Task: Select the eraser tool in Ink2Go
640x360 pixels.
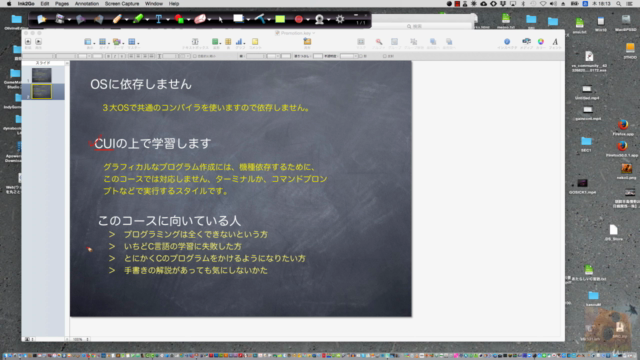Action: pyautogui.click(x=200, y=19)
